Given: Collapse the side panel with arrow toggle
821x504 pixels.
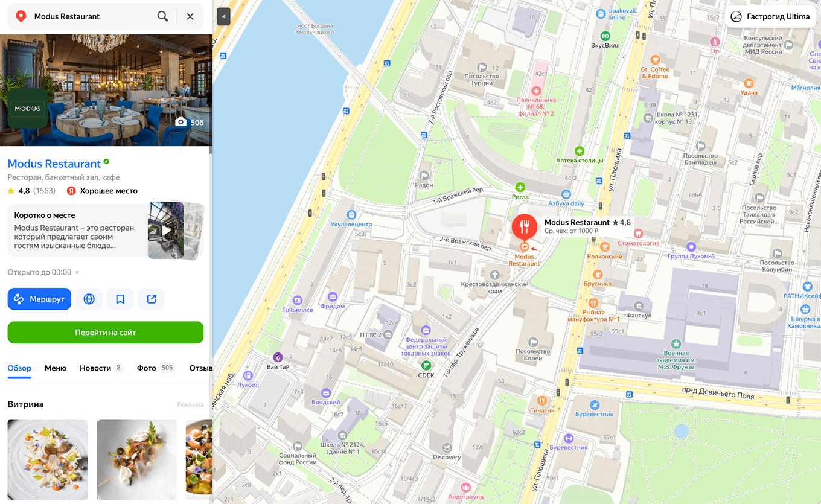Looking at the screenshot, I should [223, 16].
